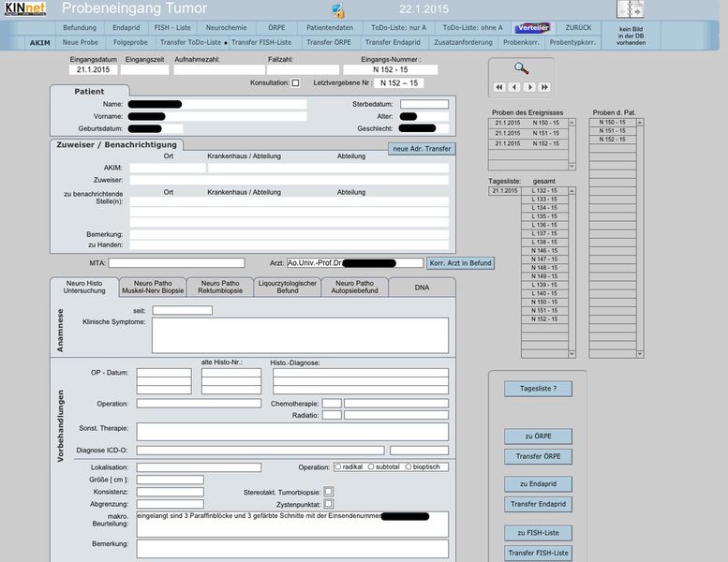This screenshot has width=728, height=562.
Task: Select the subtotal operation option
Action: [371, 466]
